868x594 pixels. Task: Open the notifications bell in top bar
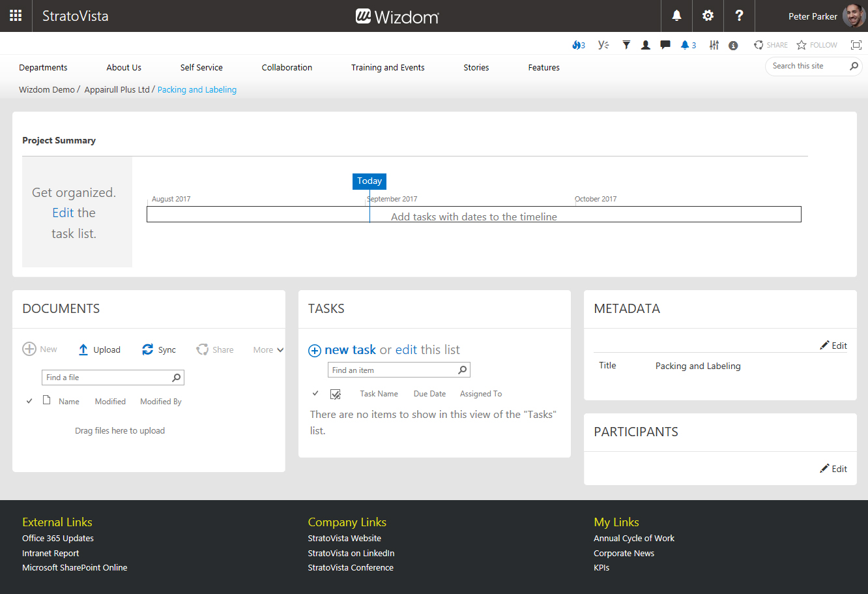click(676, 16)
